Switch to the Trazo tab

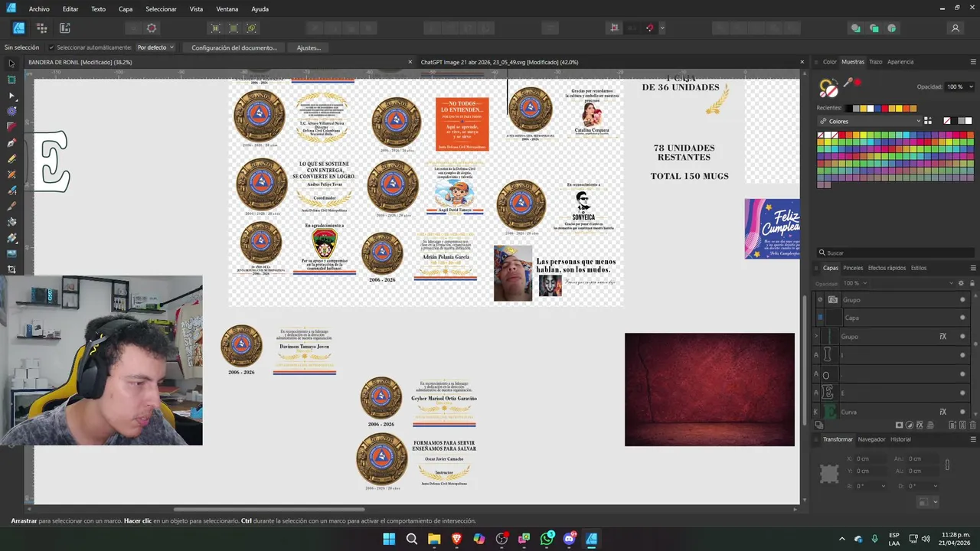pos(875,62)
